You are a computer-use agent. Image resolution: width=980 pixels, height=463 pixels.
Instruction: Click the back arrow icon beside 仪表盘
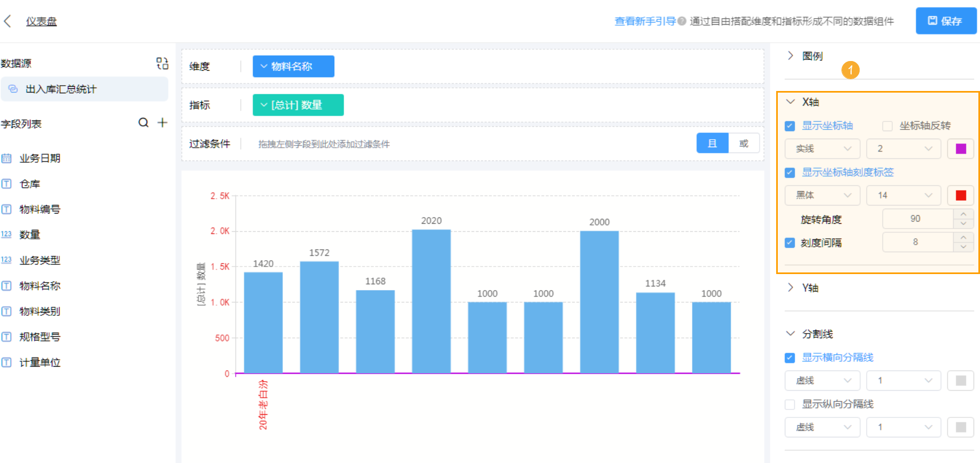[7, 21]
